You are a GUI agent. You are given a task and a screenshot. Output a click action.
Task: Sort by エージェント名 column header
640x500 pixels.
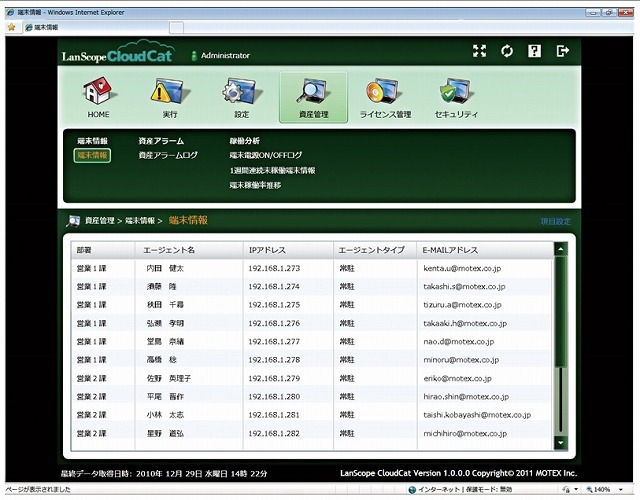point(189,250)
